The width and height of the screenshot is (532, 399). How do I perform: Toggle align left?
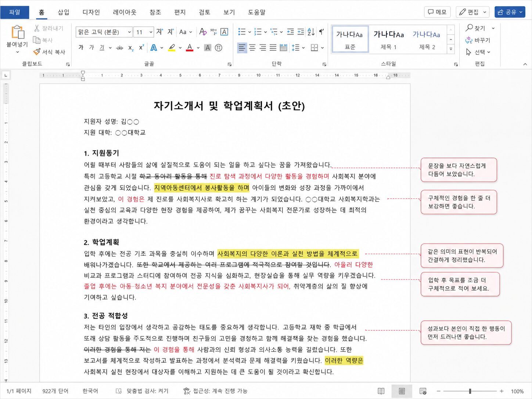pos(242,48)
